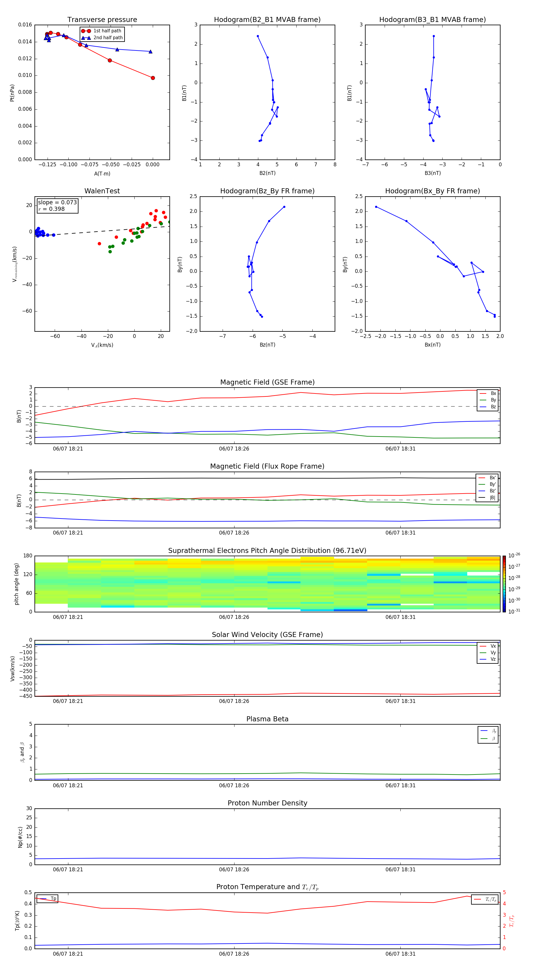The width and height of the screenshot is (535, 980).
Task: Click the "r = 0.398" annotation
Action: pos(51,209)
